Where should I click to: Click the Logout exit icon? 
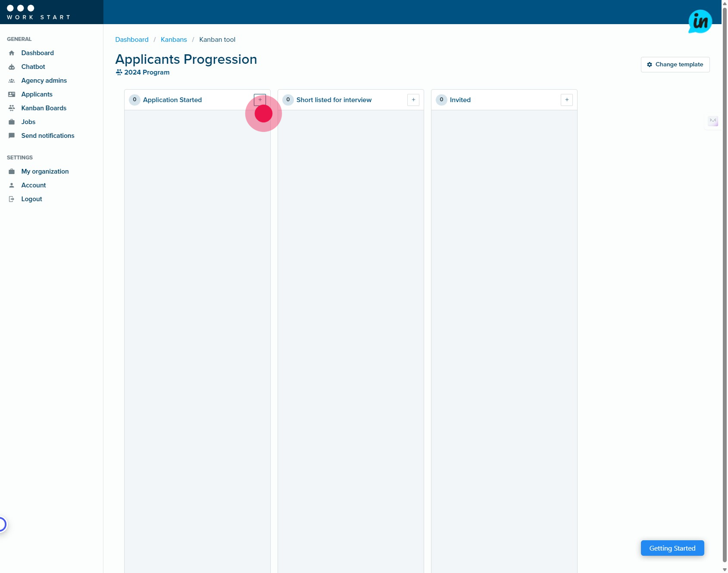[12, 199]
